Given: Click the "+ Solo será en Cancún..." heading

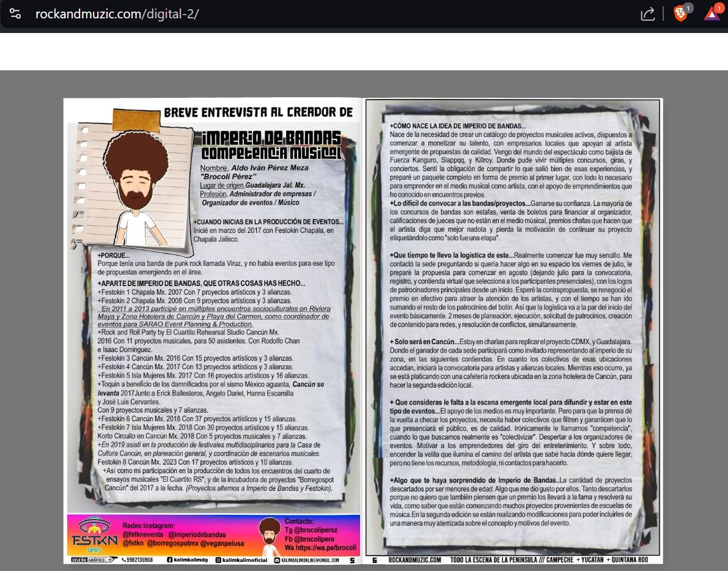Looking at the screenshot, I should coord(424,342).
